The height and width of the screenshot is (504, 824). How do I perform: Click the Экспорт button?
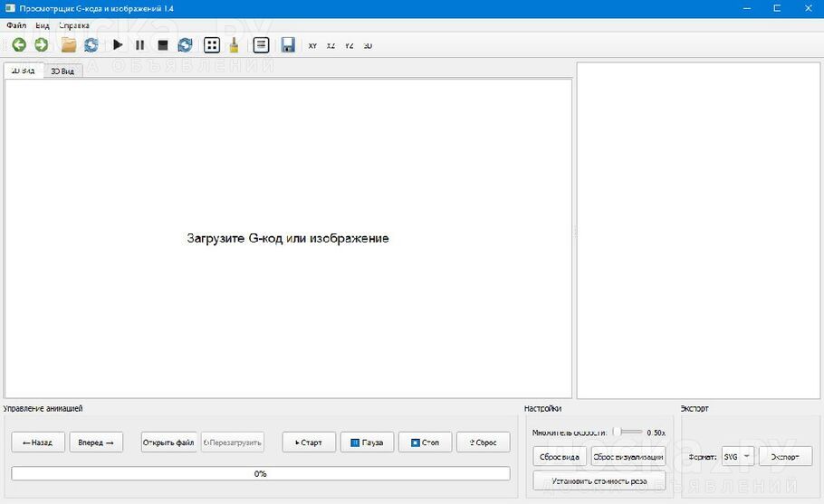[x=784, y=457]
